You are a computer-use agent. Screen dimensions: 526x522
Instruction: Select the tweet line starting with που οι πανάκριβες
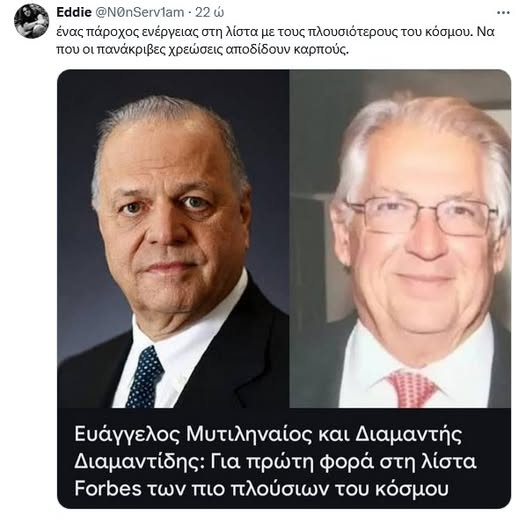tap(203, 49)
